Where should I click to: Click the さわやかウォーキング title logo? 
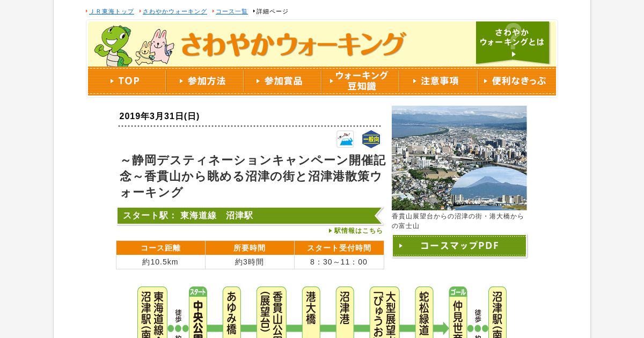coord(292,44)
